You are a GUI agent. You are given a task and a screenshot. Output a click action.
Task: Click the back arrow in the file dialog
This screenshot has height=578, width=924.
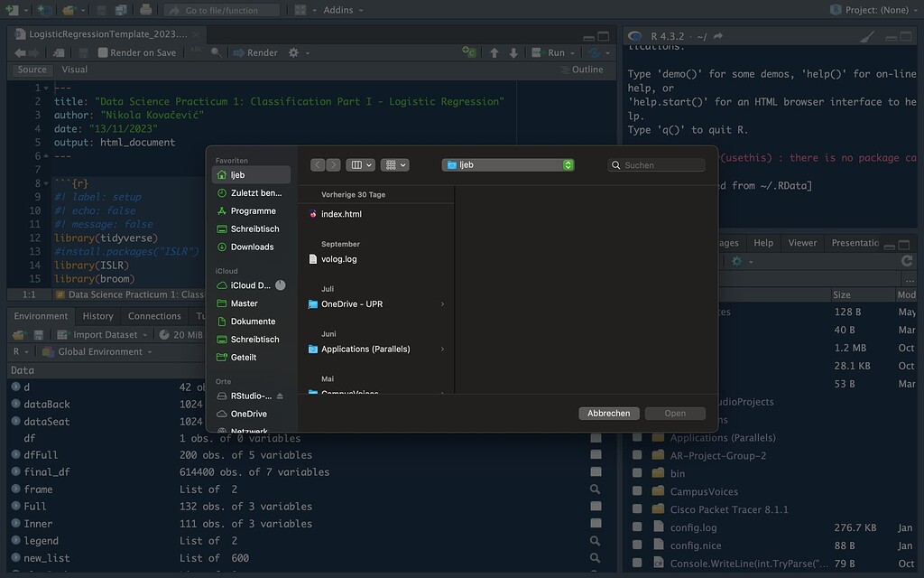tap(318, 165)
